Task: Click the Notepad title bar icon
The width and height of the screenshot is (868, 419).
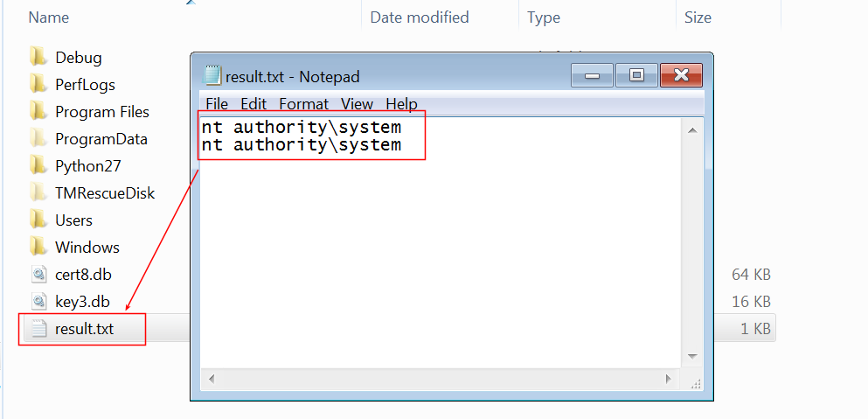Action: tap(212, 76)
